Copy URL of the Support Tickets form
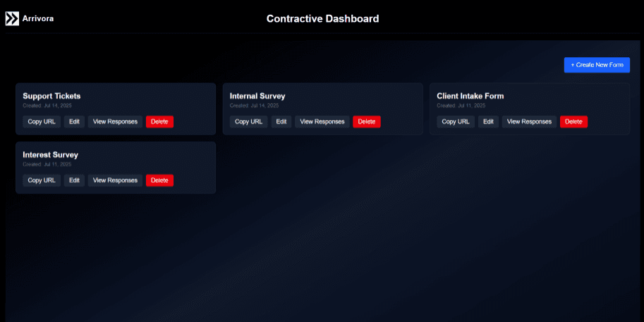Screen dimensions: 644x322 click(42, 121)
